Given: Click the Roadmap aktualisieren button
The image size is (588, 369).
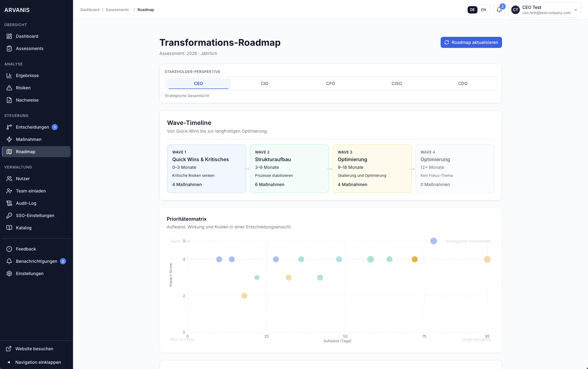Looking at the screenshot, I should tap(471, 42).
